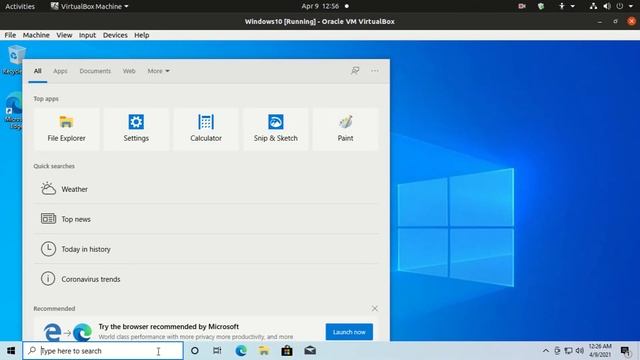
Task: Open Settings from Top apps
Action: tap(136, 129)
